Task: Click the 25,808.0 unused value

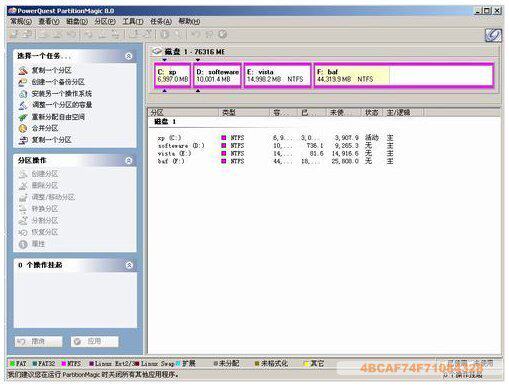Action: tap(345, 161)
